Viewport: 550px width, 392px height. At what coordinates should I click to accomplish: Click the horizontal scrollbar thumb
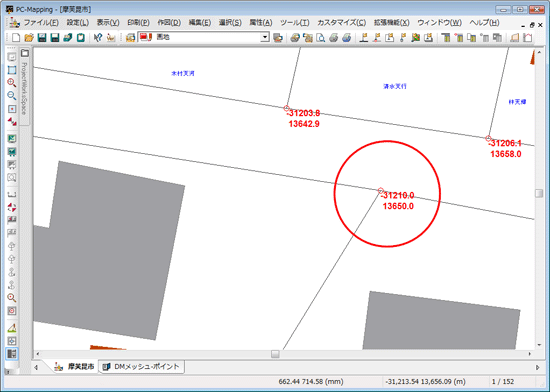click(275, 354)
